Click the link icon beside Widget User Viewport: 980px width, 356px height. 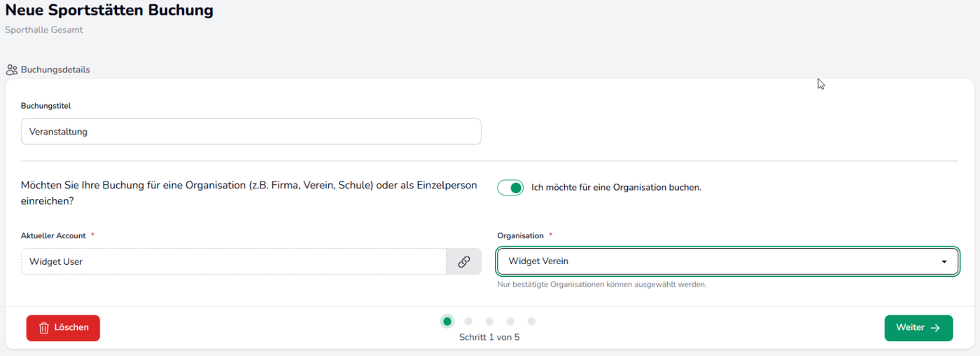(463, 261)
